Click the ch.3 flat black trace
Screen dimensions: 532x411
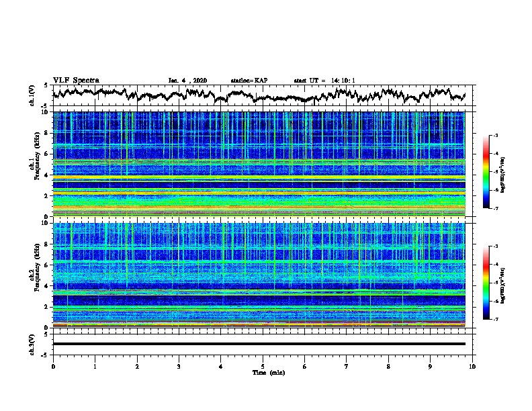tap(259, 344)
